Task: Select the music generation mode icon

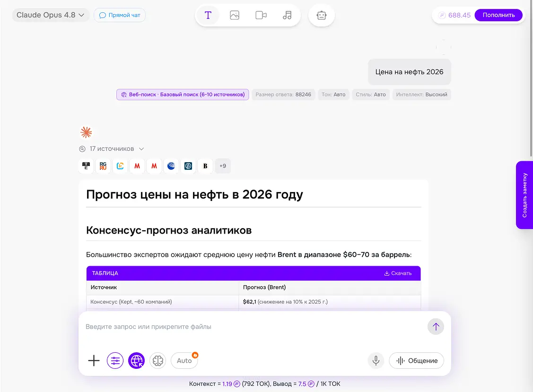Action: [x=287, y=15]
